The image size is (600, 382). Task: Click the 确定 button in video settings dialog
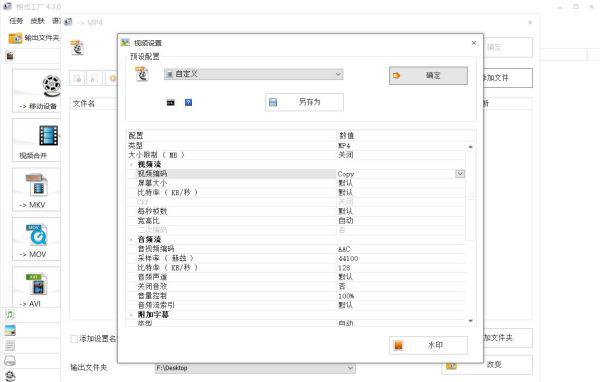click(x=428, y=75)
